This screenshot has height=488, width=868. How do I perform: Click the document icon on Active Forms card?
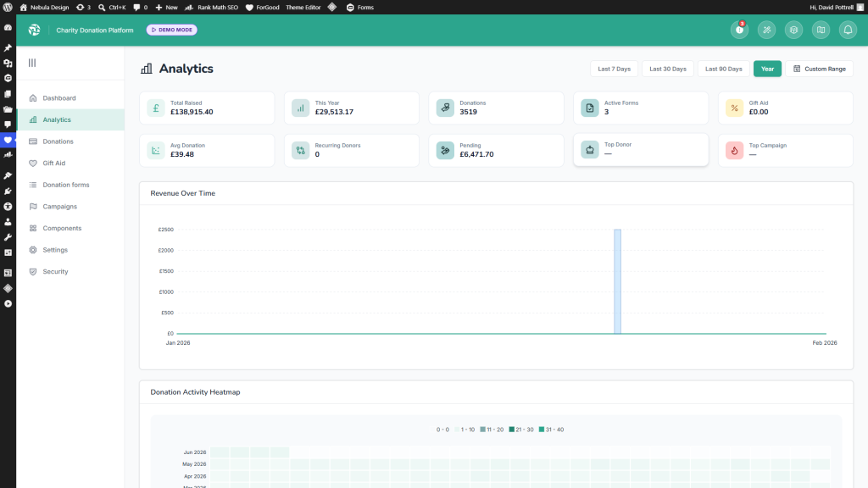coord(590,108)
